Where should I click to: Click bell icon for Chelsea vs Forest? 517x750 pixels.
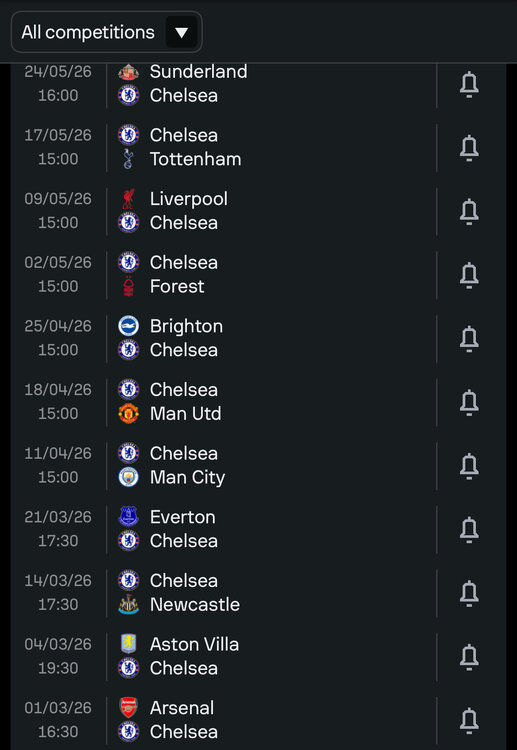tap(469, 275)
